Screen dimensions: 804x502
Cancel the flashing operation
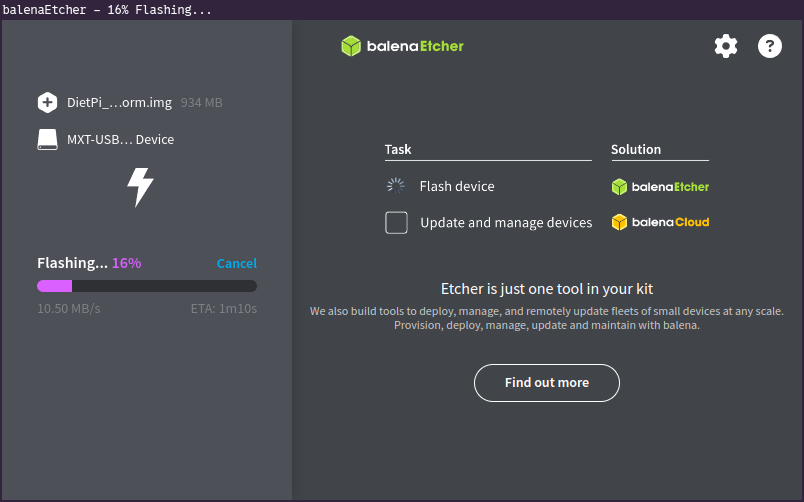236,263
